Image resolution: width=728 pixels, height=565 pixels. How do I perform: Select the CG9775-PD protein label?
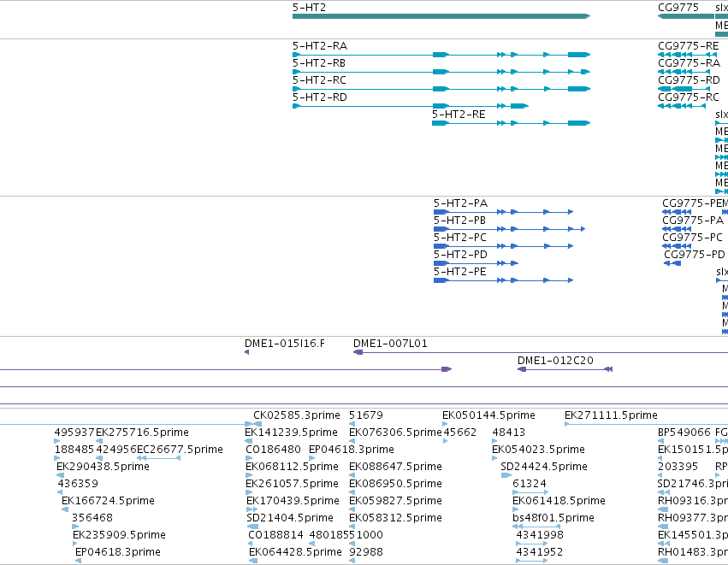tap(694, 255)
